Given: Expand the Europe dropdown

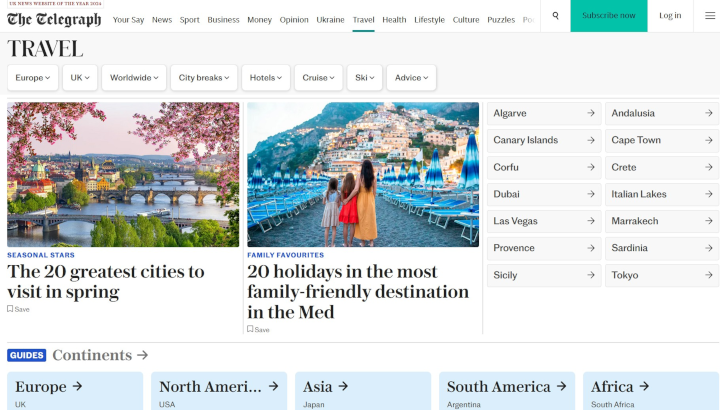Looking at the screenshot, I should point(32,78).
